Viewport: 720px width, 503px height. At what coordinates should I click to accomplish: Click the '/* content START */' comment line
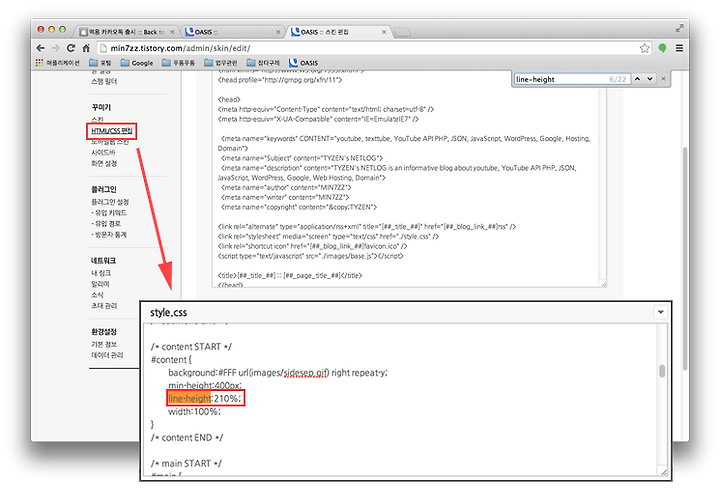191,347
